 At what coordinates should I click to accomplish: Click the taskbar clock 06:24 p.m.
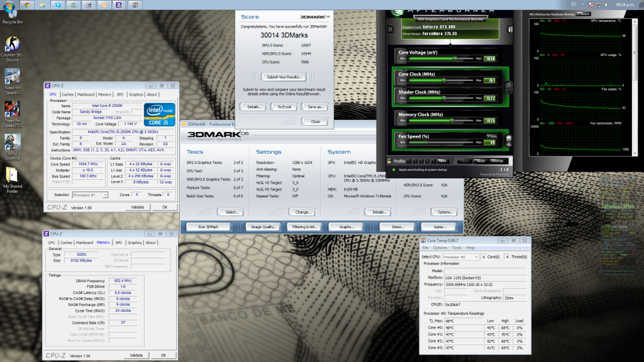(x=625, y=5)
